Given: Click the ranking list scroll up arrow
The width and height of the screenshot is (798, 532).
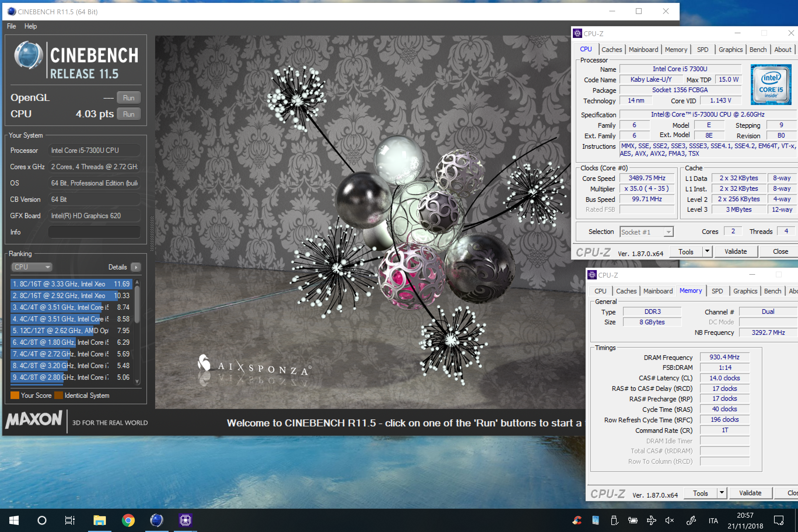Looking at the screenshot, I should (x=137, y=282).
